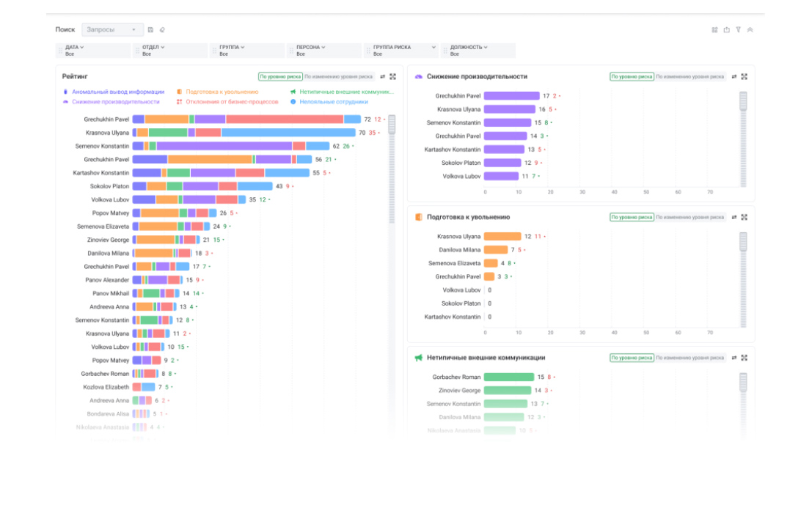Click the filter funnel icon in top toolbar
This screenshot has width=812, height=513.
[738, 30]
